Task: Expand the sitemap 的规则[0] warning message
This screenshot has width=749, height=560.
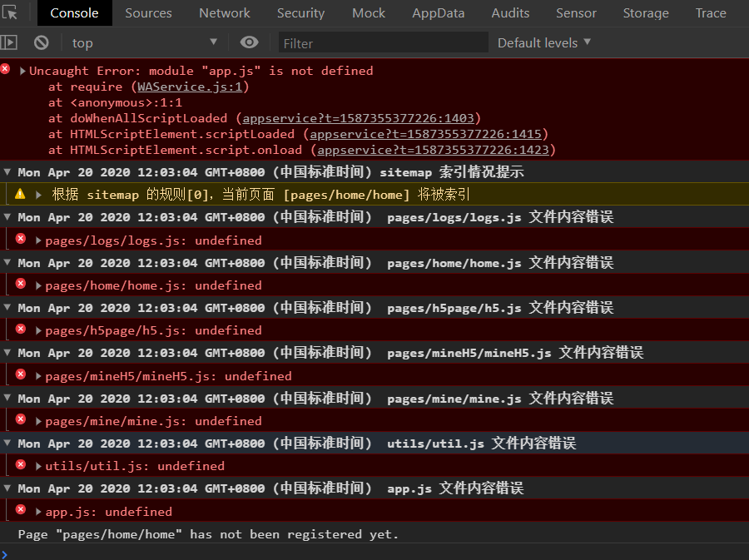Action: coord(38,195)
